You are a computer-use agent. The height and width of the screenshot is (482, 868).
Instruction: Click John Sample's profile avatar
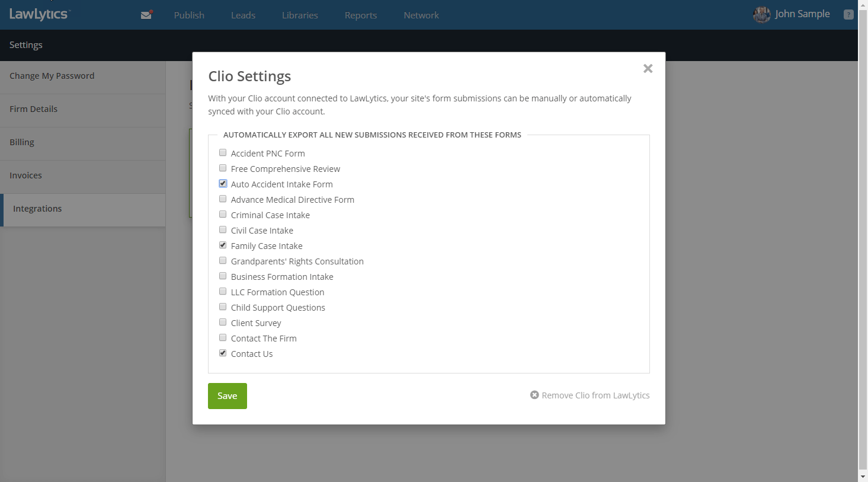click(761, 14)
